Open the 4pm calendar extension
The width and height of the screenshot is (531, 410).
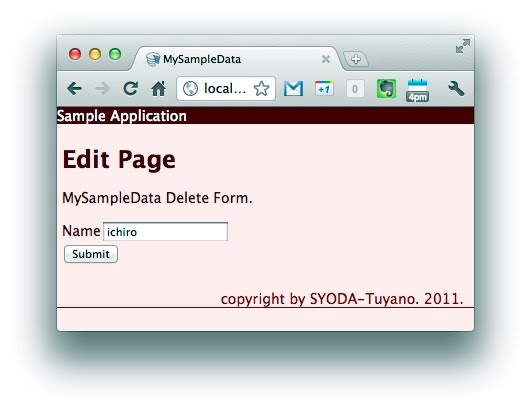(418, 90)
